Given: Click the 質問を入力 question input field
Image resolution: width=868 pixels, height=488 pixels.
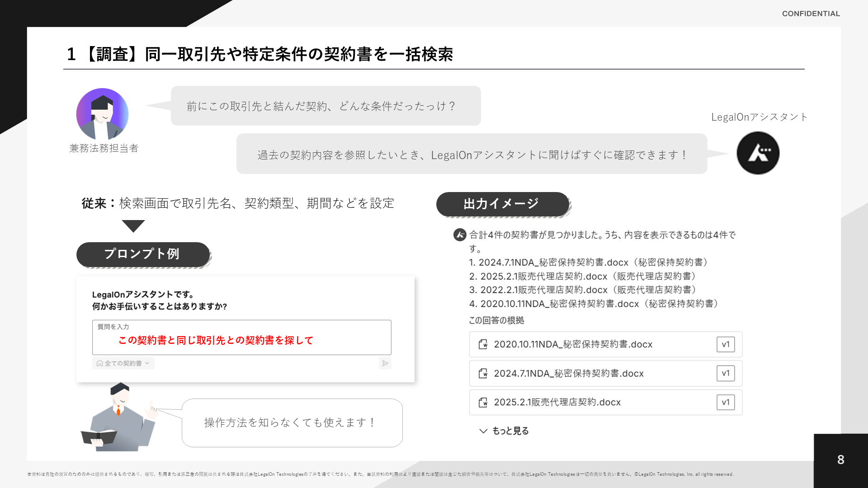Looking at the screenshot, I should tap(241, 340).
